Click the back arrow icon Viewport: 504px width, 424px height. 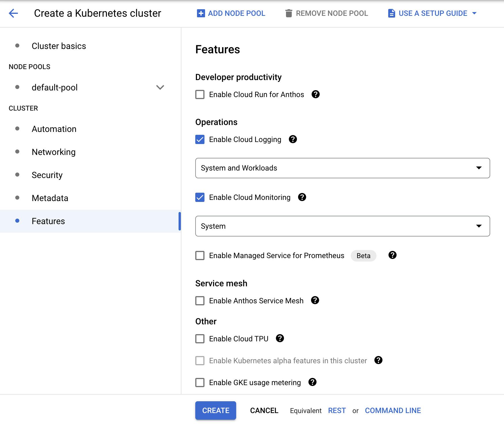pyautogui.click(x=13, y=13)
